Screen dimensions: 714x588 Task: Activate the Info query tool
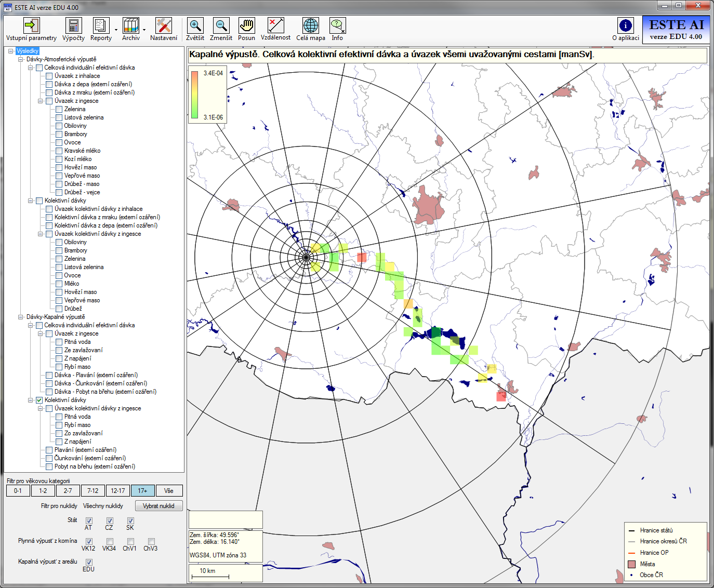(338, 25)
